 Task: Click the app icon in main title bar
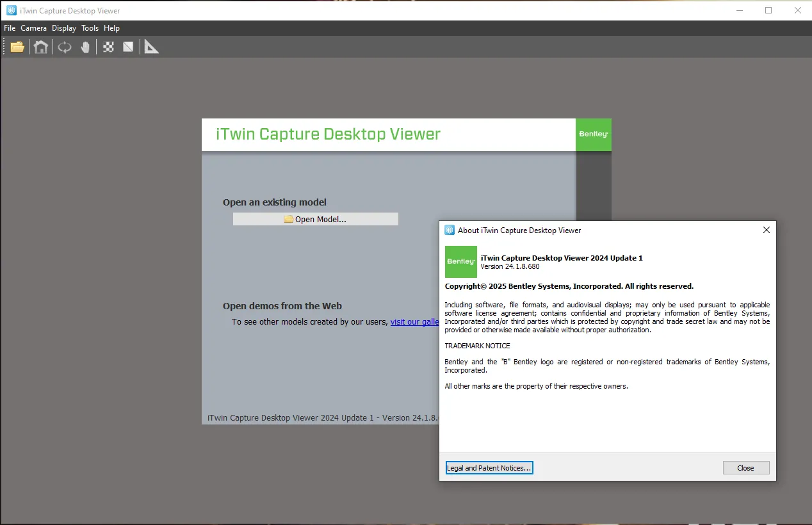pyautogui.click(x=11, y=10)
